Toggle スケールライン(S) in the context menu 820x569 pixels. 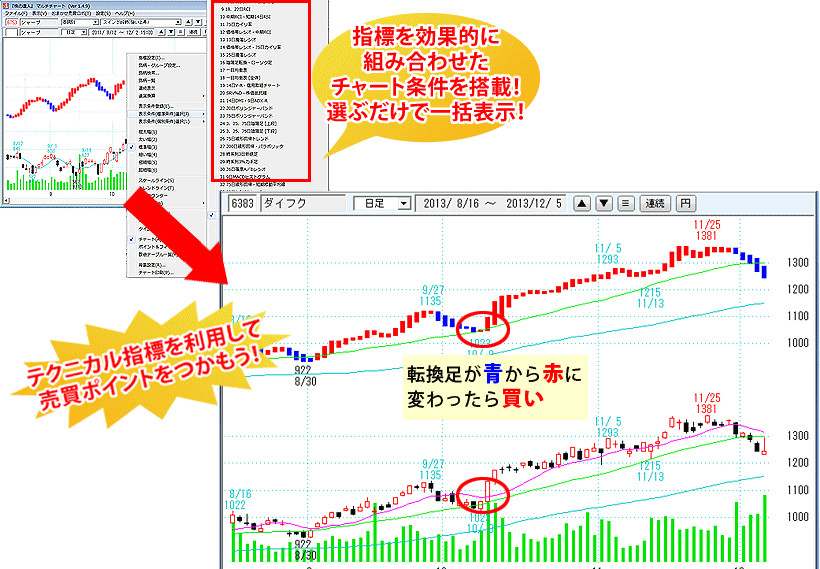click(156, 180)
